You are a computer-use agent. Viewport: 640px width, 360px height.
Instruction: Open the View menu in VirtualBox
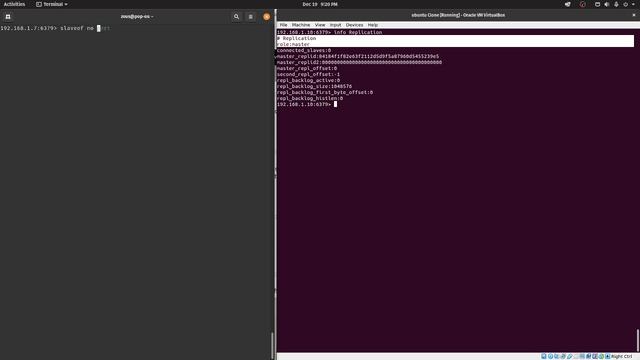320,25
